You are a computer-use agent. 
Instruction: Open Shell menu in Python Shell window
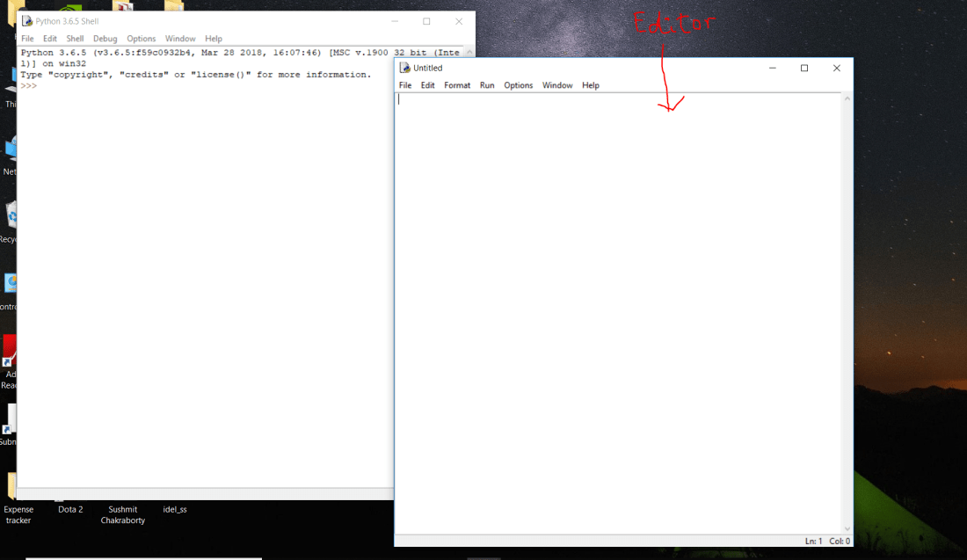coord(76,38)
